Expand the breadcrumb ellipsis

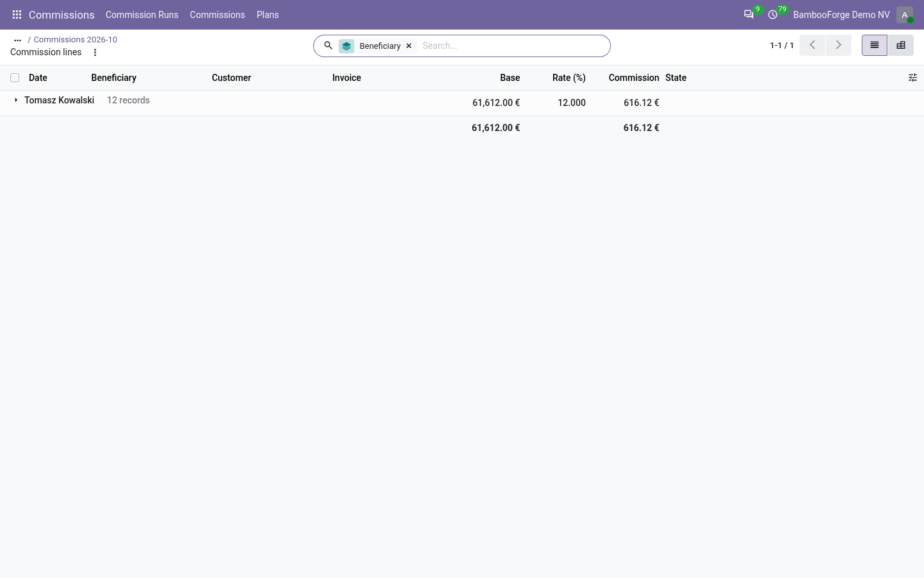[x=17, y=40]
